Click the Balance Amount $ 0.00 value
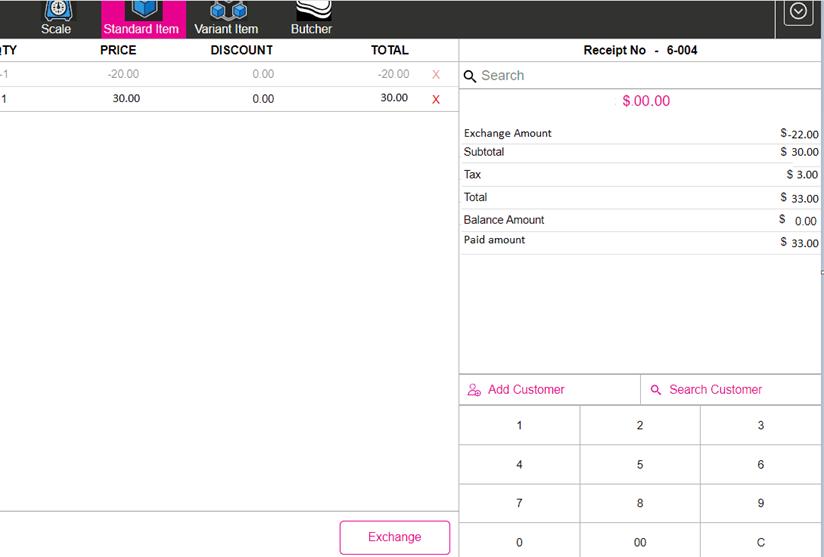This screenshot has height=557, width=824. click(798, 221)
